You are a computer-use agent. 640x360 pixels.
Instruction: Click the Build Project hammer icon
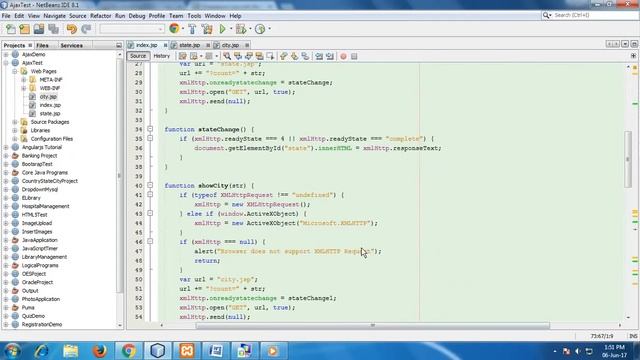click(x=192, y=29)
